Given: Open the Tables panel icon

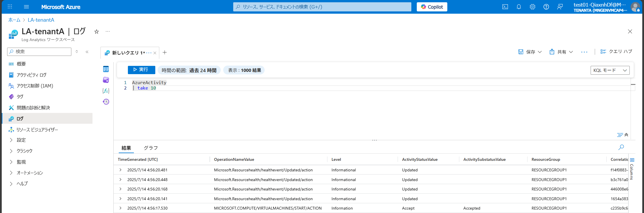Looking at the screenshot, I should tap(106, 69).
